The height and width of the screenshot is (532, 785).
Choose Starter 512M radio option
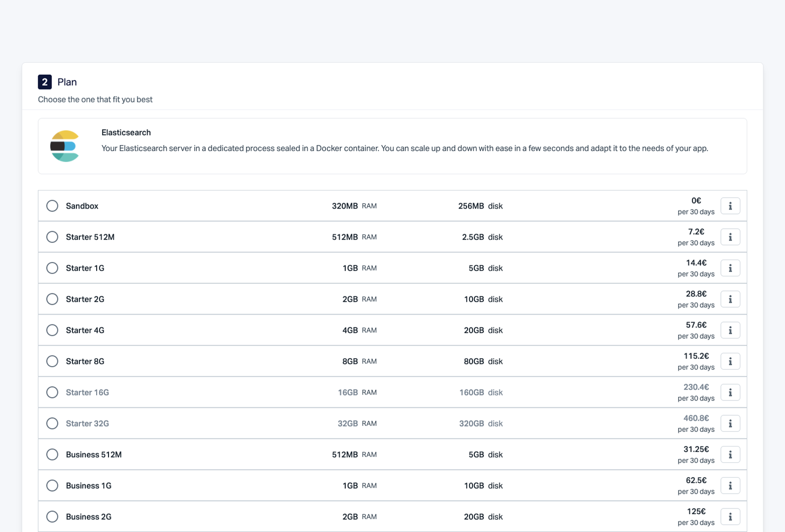coord(52,237)
